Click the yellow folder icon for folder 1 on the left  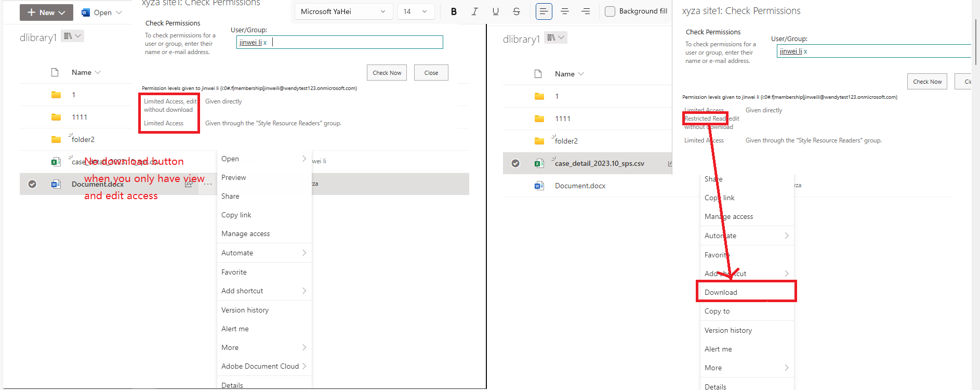[x=56, y=95]
